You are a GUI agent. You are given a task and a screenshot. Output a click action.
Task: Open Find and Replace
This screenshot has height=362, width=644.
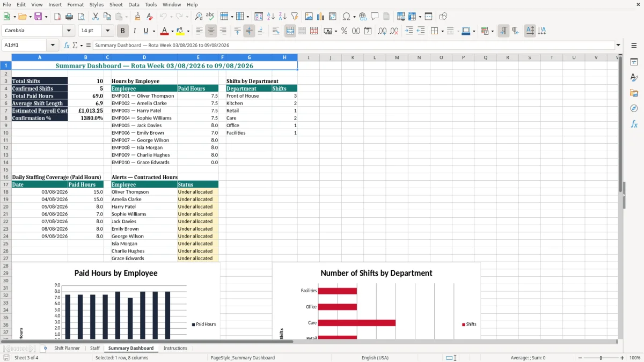pos(199,17)
